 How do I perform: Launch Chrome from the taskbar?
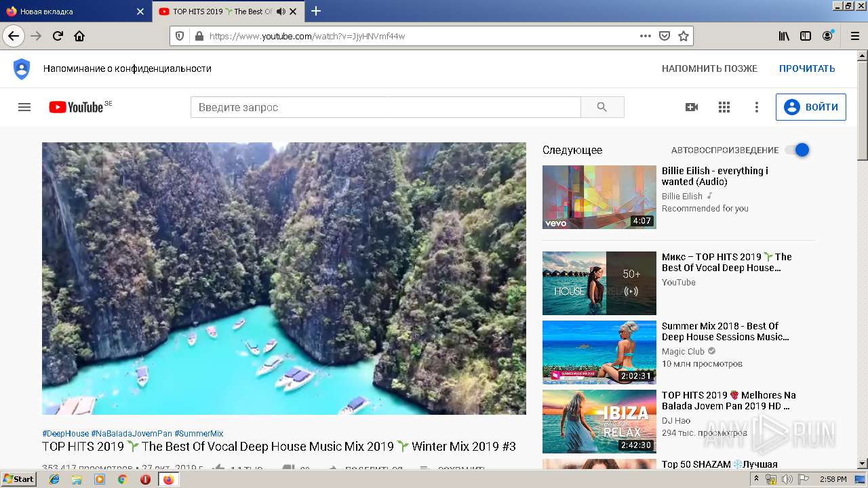click(x=122, y=479)
